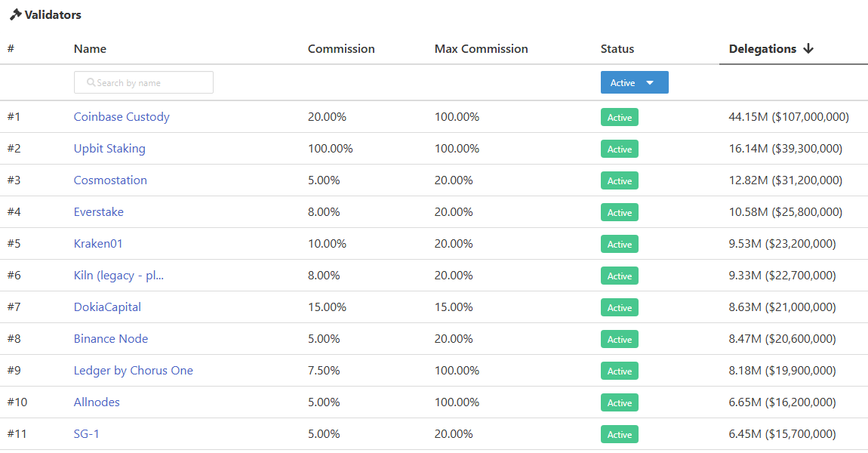Screen dimensions: 868x453
Task: Click the Delegations sort arrow
Action: 808,49
